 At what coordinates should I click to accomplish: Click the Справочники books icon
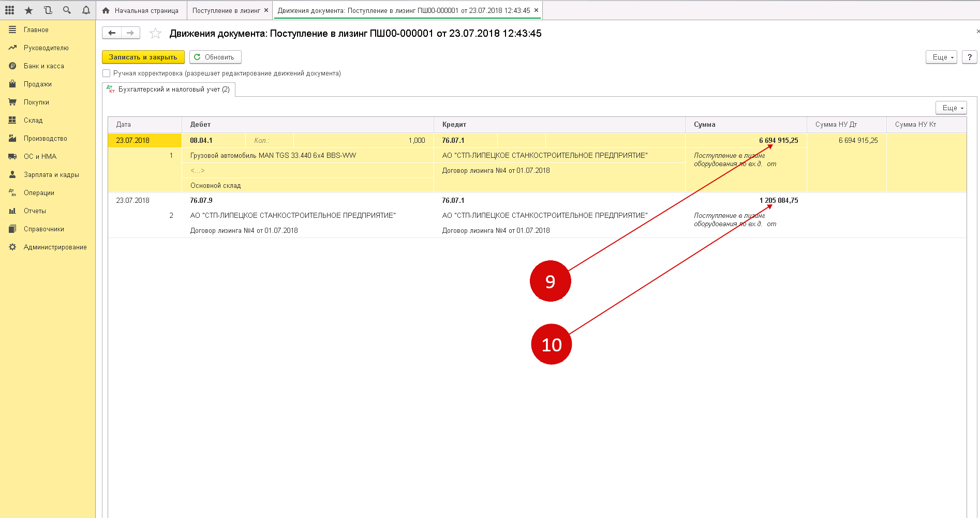(x=12, y=229)
